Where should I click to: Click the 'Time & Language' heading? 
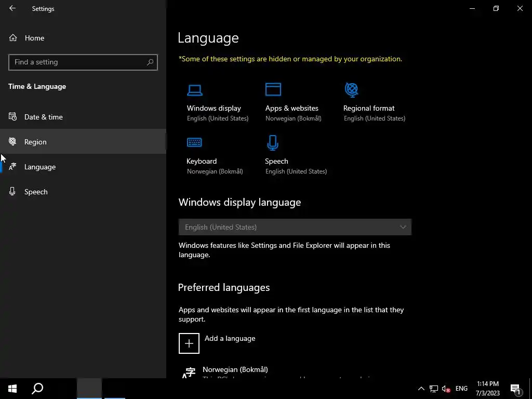point(37,87)
